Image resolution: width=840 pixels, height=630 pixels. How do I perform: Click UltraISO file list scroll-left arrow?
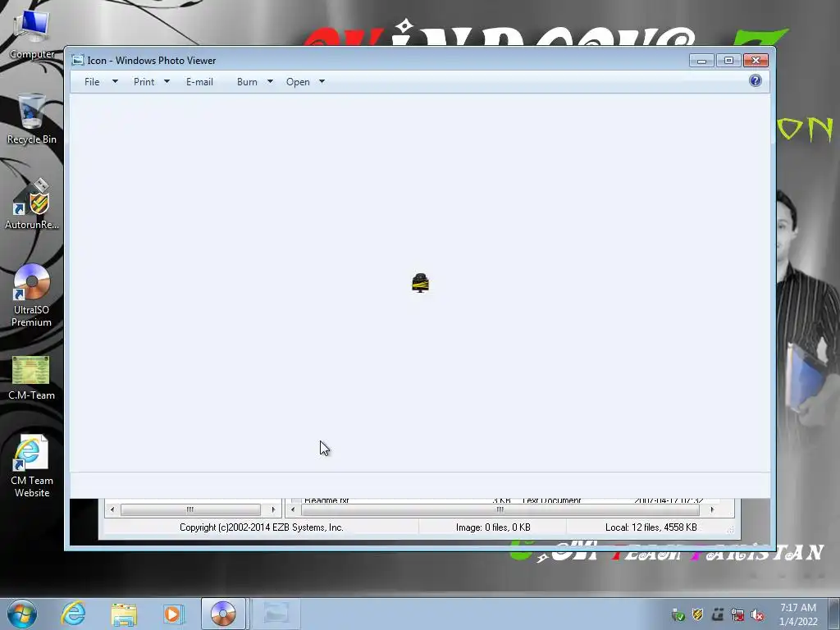click(x=293, y=509)
